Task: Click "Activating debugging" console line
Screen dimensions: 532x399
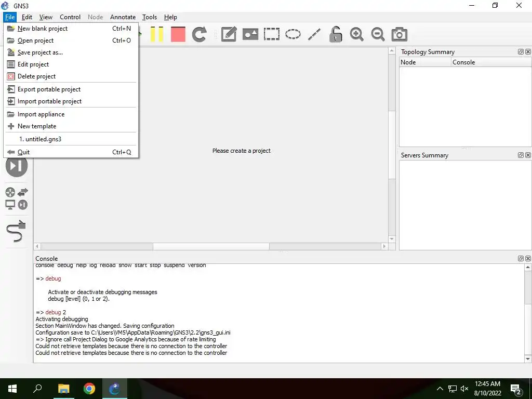Action: tap(62, 319)
